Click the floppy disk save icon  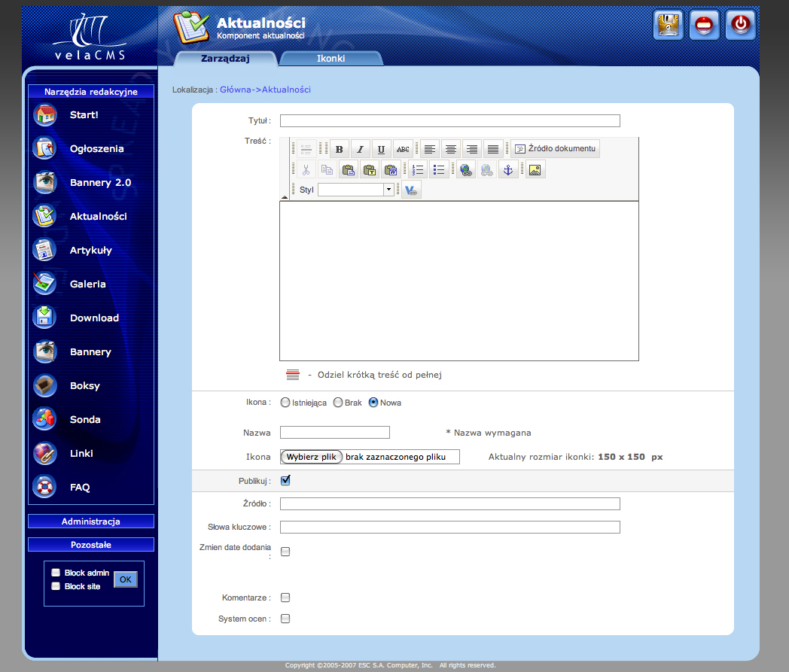[x=668, y=25]
